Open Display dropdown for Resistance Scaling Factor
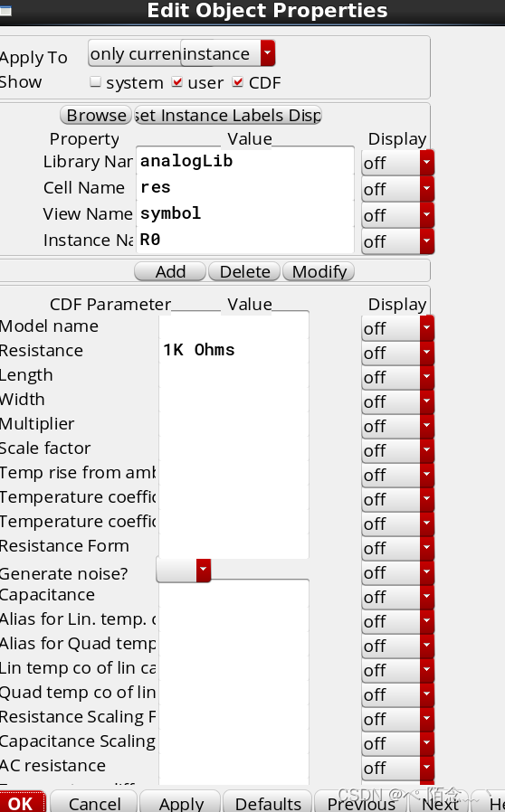Viewport: 505px width, 812px height. (x=397, y=719)
